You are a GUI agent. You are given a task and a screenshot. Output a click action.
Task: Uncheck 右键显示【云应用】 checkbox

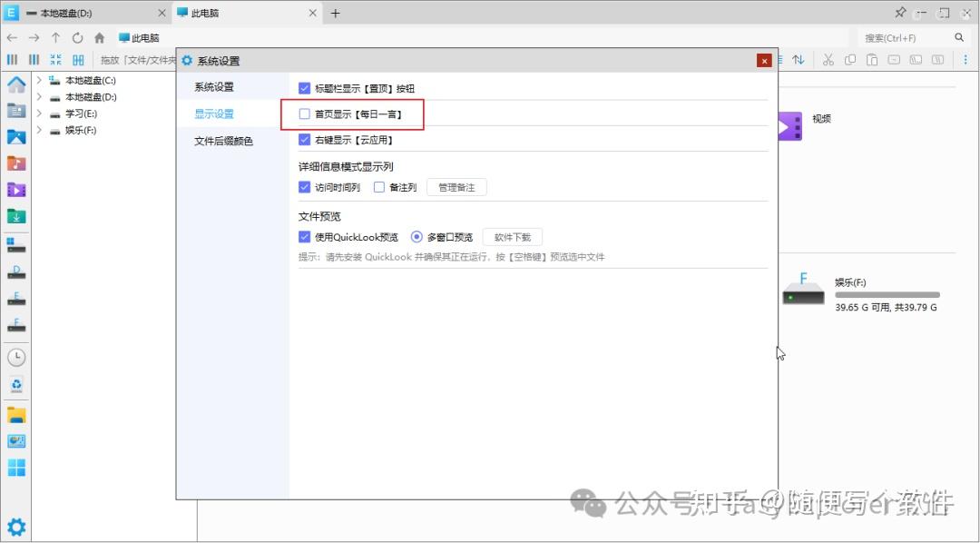point(304,140)
